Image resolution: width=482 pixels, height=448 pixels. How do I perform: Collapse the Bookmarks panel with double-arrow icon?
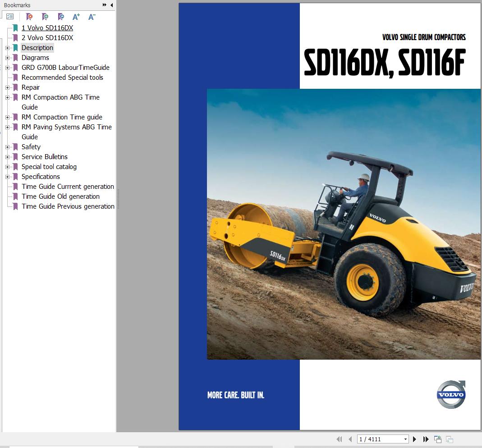104,5
